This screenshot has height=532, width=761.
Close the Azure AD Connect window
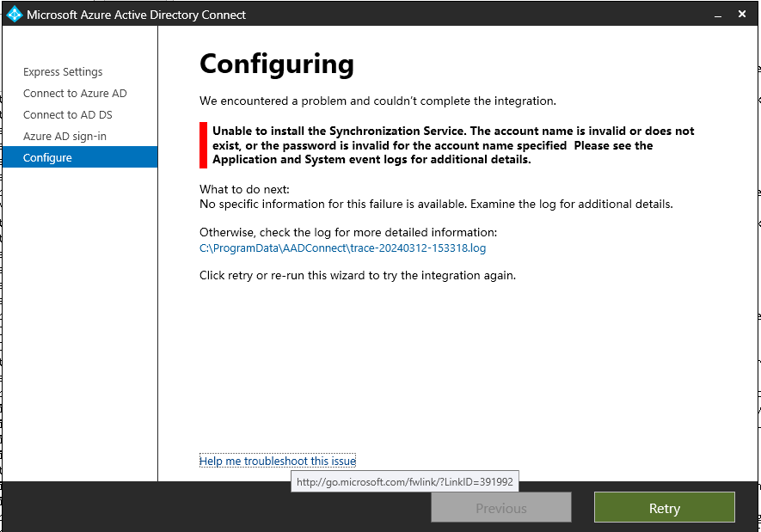coord(741,14)
